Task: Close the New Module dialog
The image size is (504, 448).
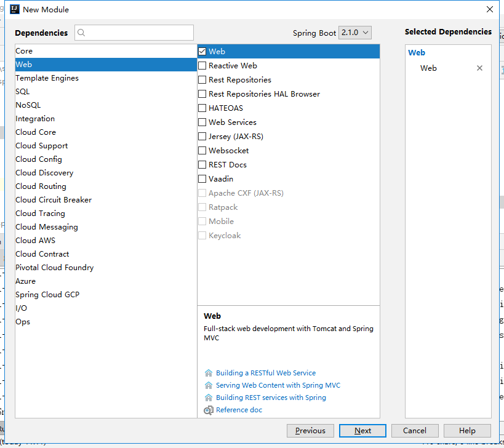Action: click(489, 9)
